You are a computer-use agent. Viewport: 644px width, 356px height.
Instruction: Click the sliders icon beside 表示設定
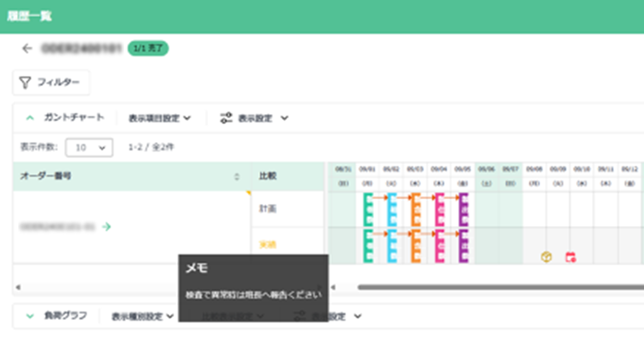(226, 118)
